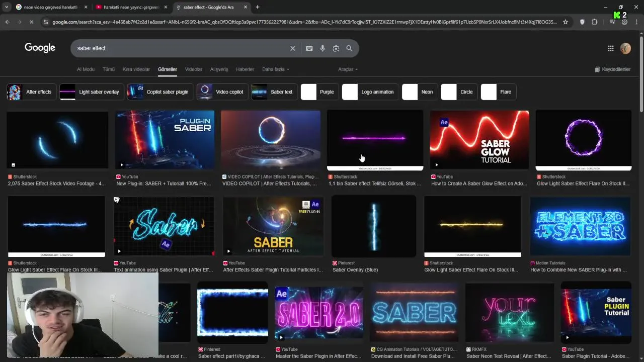Image resolution: width=644 pixels, height=362 pixels.
Task: Apply the Logo animation filter chip
Action: pos(370,92)
